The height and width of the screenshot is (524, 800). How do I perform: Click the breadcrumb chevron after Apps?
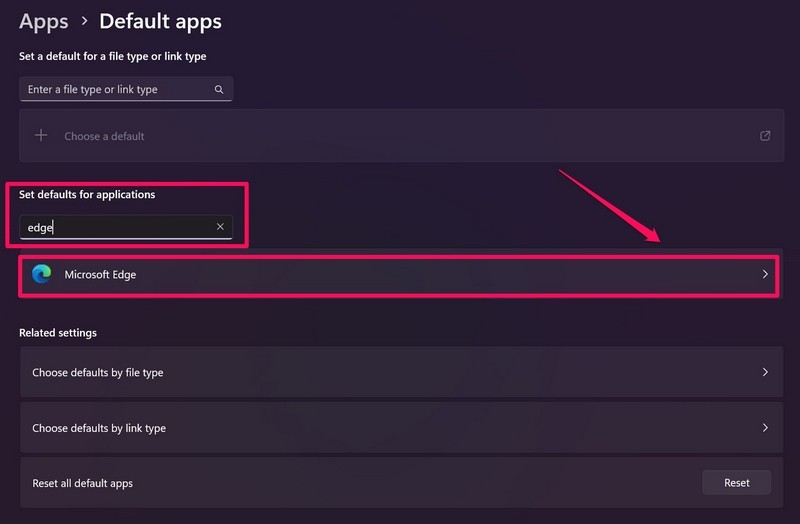84,21
